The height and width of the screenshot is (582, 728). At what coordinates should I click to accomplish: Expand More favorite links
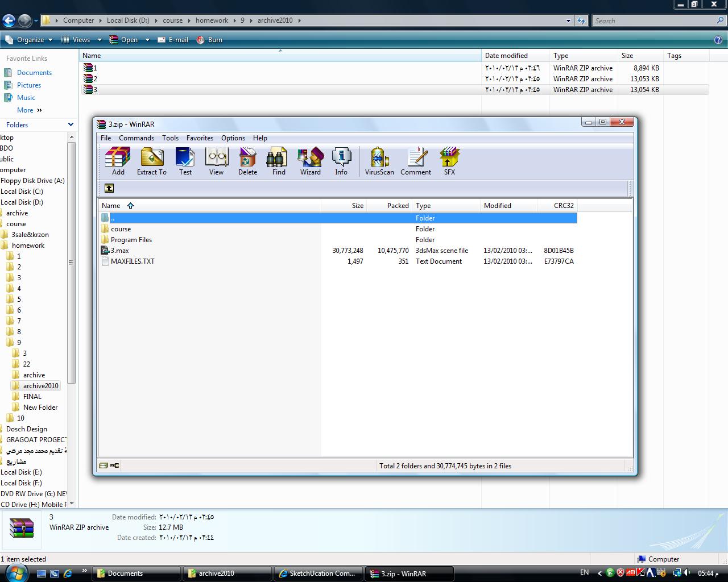click(x=29, y=110)
